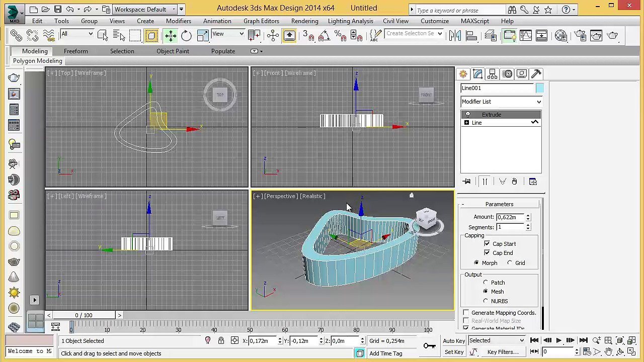Open the Rendering menu
This screenshot has height=362, width=644.
click(304, 21)
